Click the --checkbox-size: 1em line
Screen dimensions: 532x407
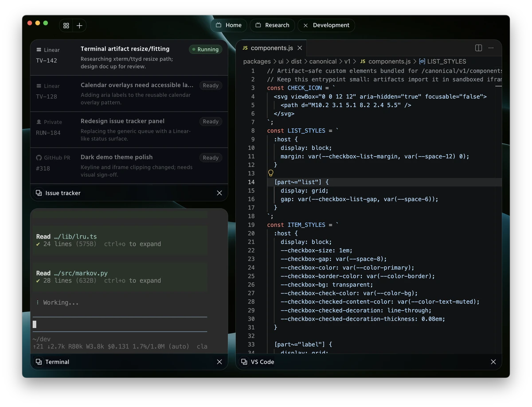click(317, 251)
